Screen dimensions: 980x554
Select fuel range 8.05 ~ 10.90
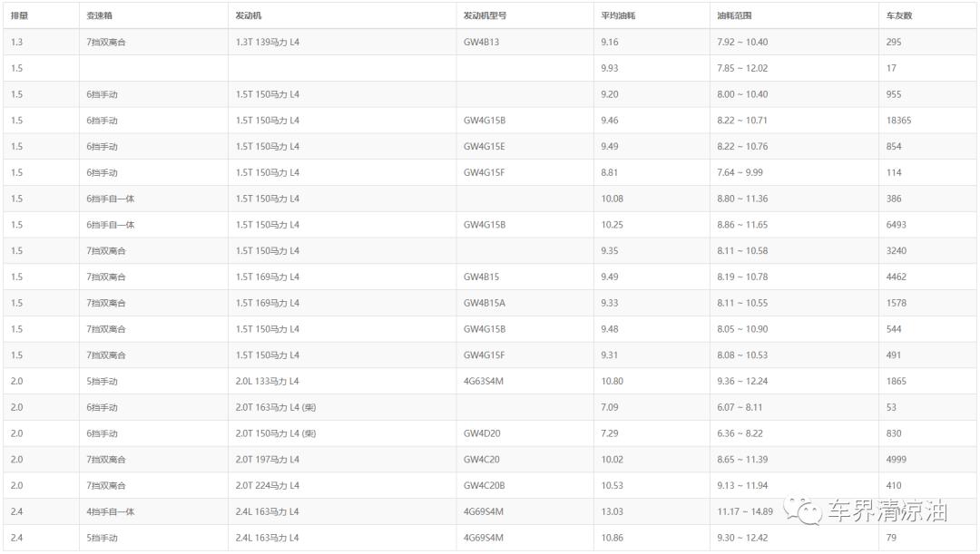point(742,329)
